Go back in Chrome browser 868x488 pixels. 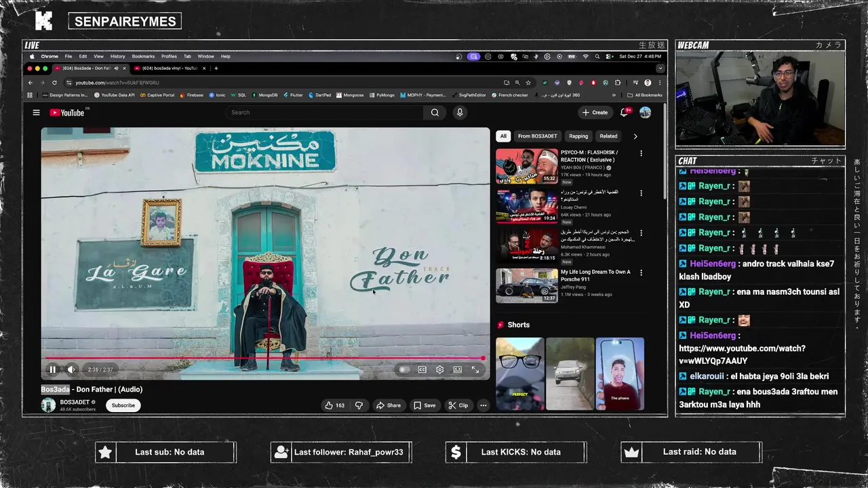pos(31,83)
